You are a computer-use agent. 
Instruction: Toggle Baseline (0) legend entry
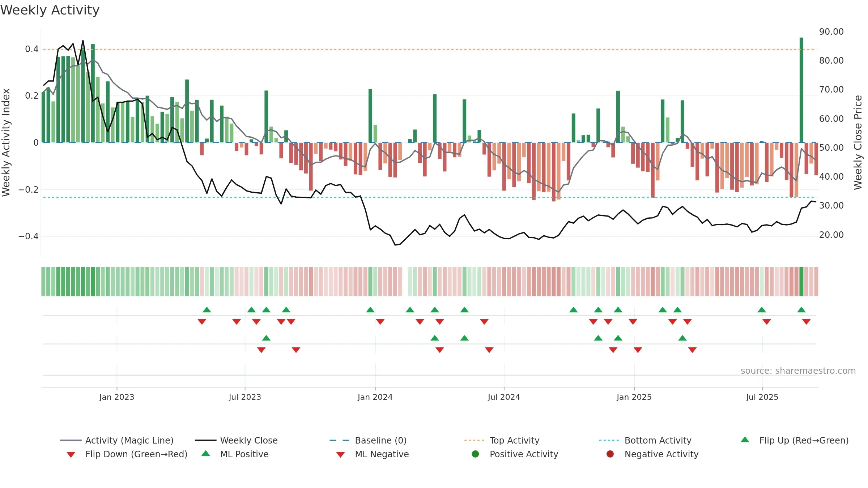click(368, 440)
